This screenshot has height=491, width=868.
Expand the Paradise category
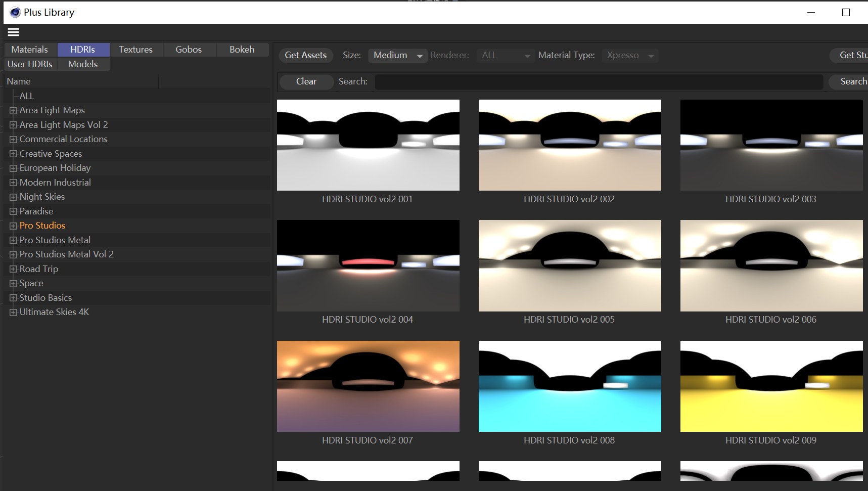(x=13, y=211)
